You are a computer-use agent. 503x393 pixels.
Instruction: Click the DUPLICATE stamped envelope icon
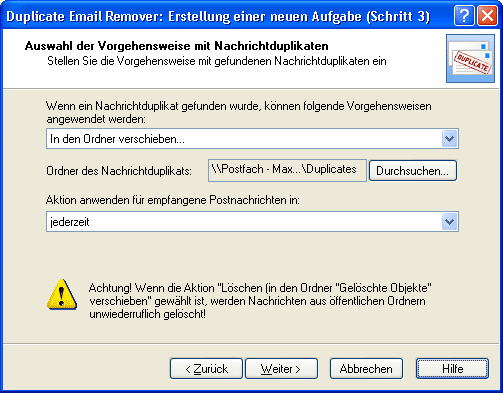point(470,59)
